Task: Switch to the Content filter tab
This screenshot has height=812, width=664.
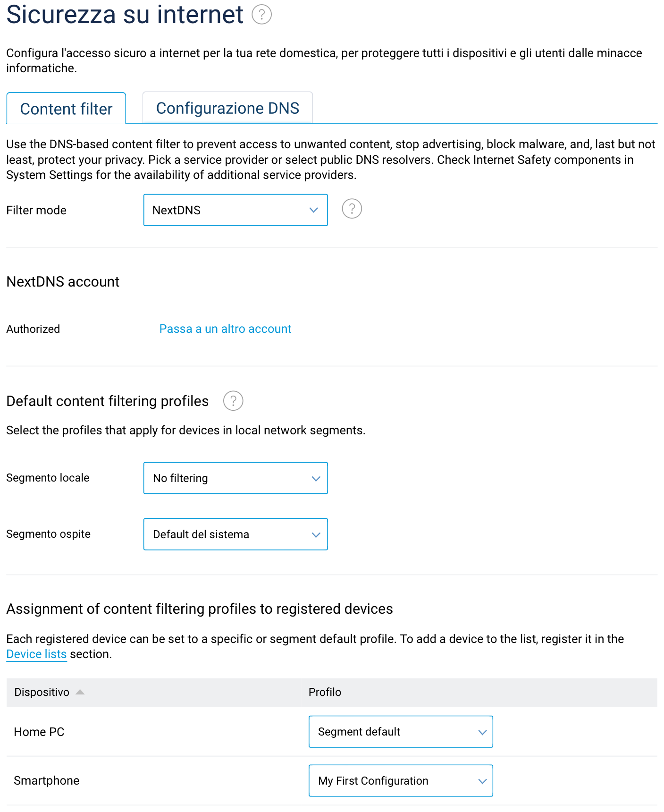Action: [66, 109]
